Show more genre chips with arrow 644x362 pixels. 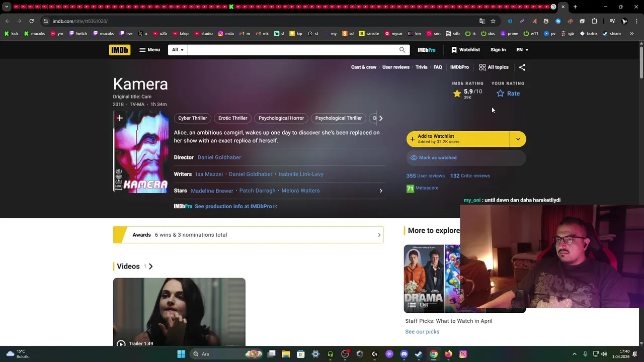point(381,118)
